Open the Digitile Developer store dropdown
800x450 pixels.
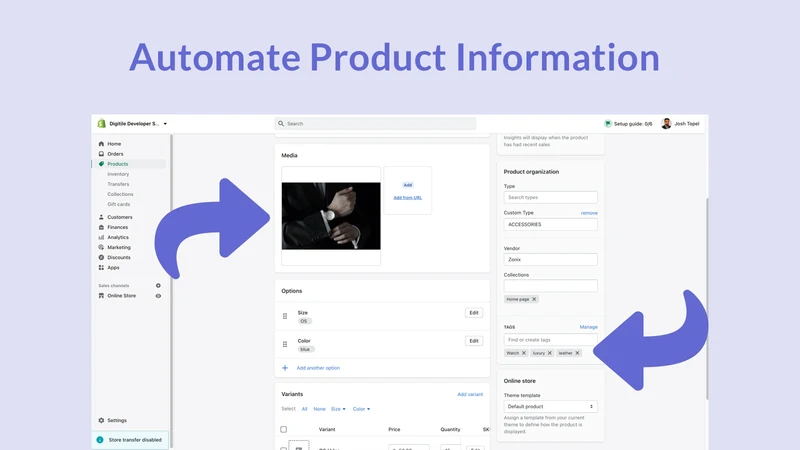138,123
